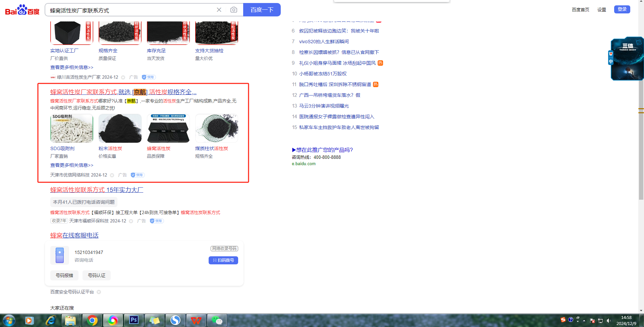
Task: Click the Baidu logo
Action: tap(22, 10)
